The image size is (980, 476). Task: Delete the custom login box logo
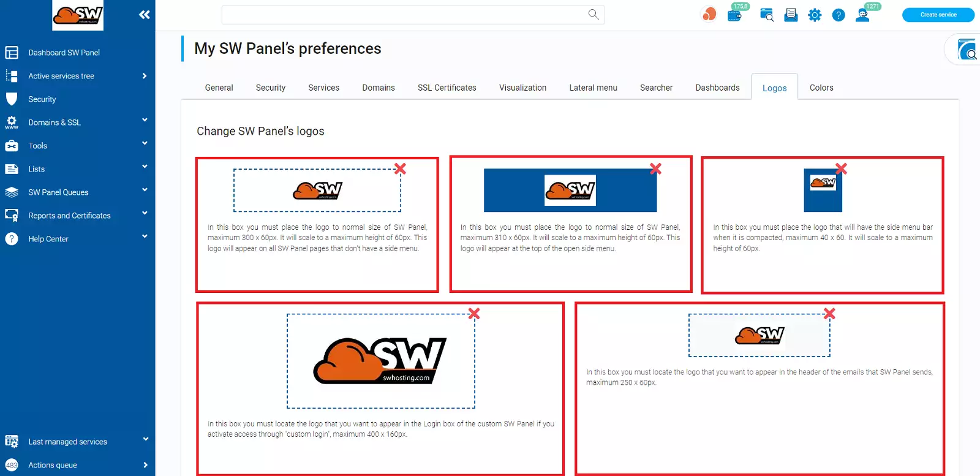point(474,314)
